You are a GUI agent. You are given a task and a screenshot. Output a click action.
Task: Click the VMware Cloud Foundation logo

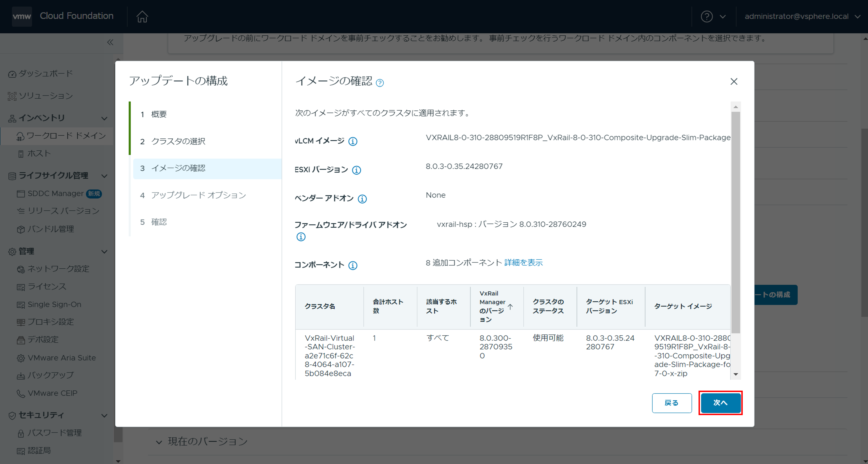[x=22, y=16]
